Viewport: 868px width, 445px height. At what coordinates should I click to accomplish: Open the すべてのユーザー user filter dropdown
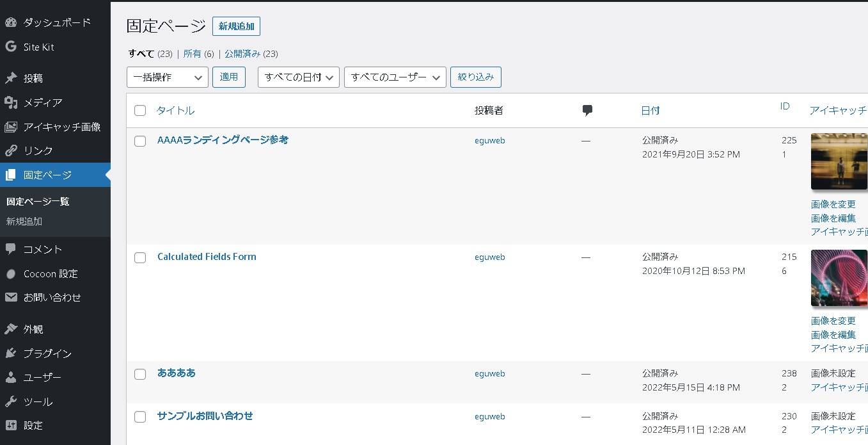pyautogui.click(x=395, y=77)
